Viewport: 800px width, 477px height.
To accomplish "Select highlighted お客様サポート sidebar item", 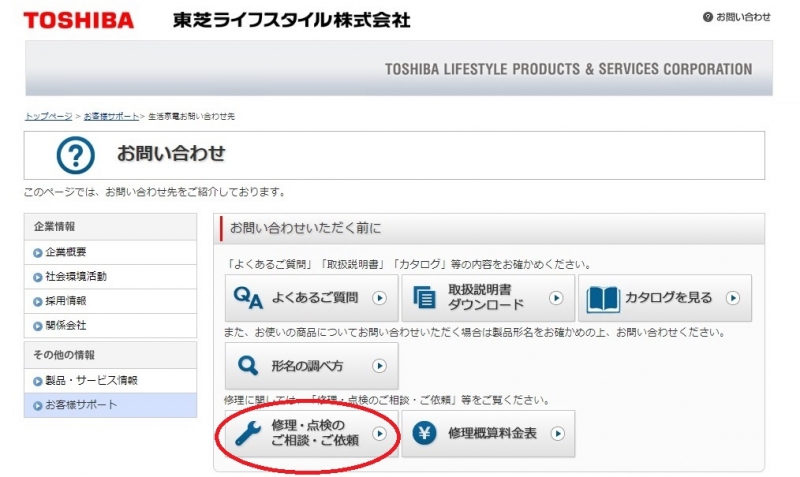I will point(110,405).
